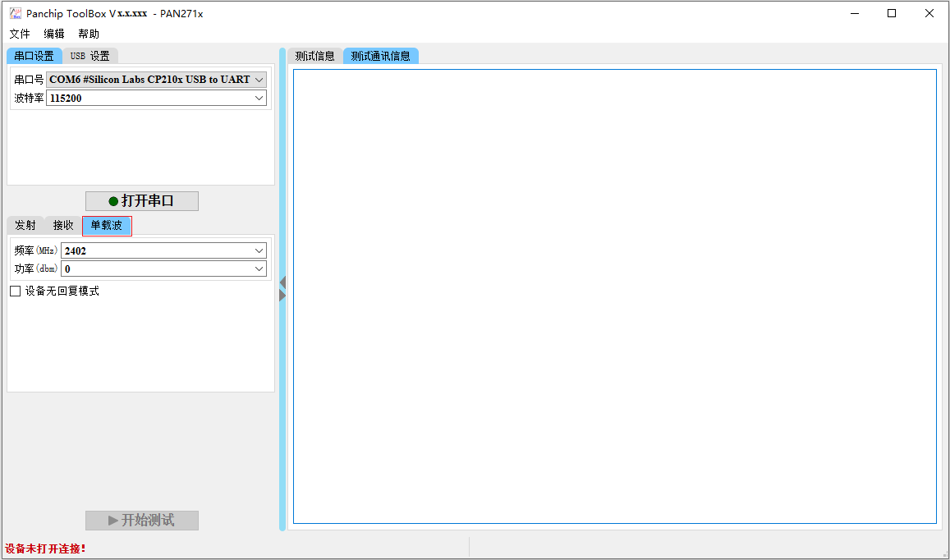Enable 设备无回复模式 checkbox

(15, 291)
